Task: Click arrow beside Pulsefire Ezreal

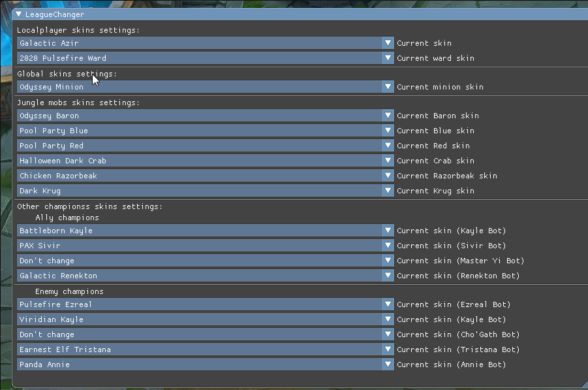Action: (x=388, y=304)
